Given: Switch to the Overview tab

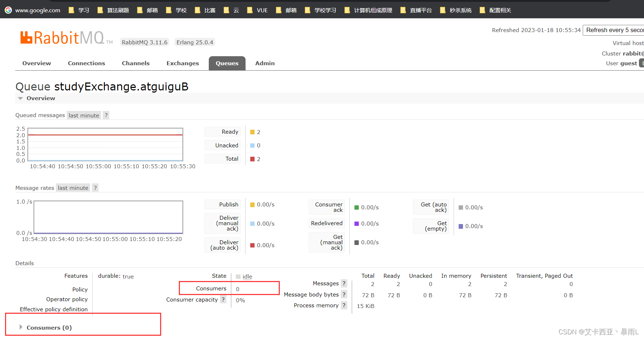Looking at the screenshot, I should 37,63.
